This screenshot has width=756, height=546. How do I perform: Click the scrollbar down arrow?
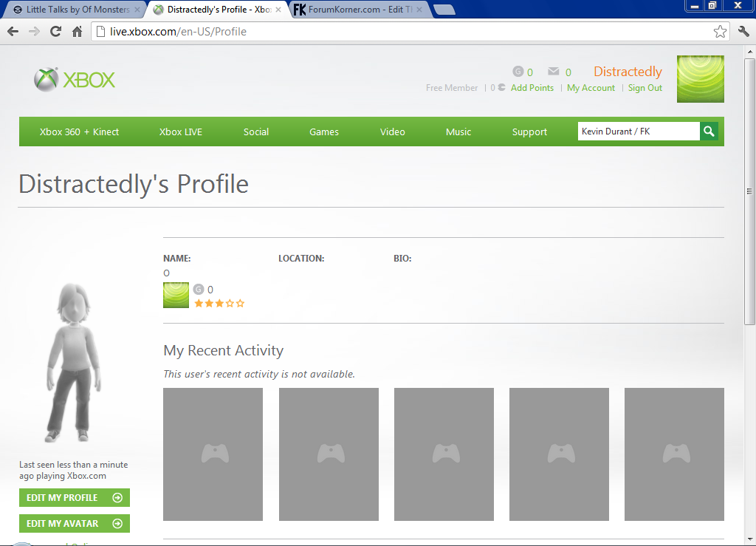750,539
